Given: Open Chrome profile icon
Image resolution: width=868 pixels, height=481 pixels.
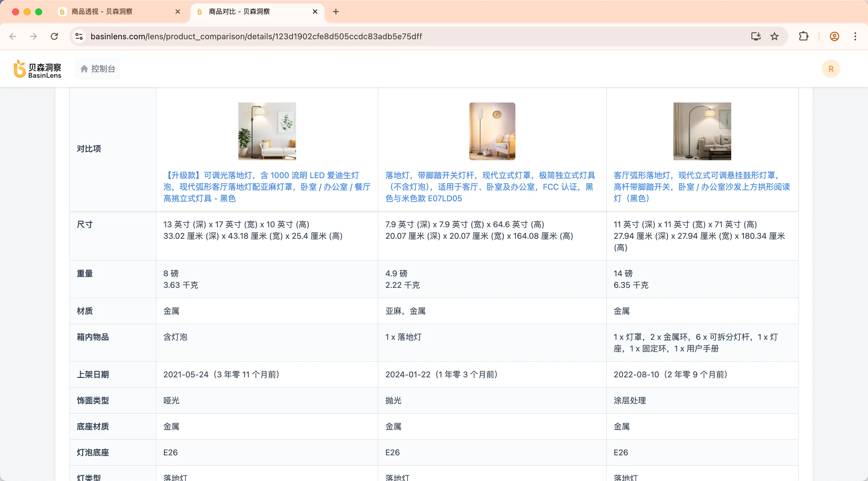Looking at the screenshot, I should click(x=834, y=36).
